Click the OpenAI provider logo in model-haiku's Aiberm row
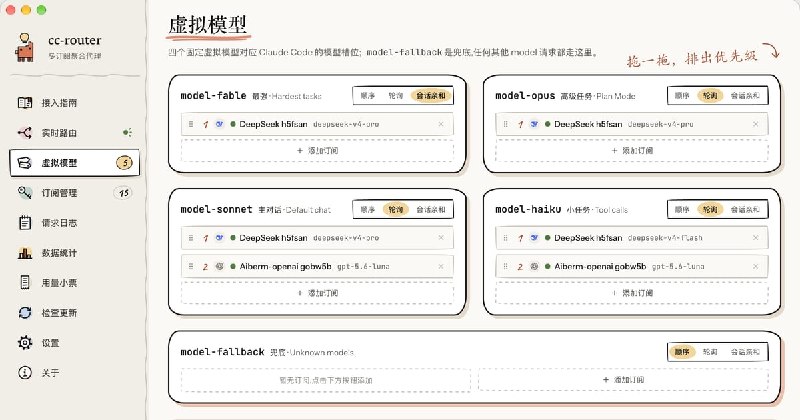Viewport: 800px width, 420px height. coord(534,266)
